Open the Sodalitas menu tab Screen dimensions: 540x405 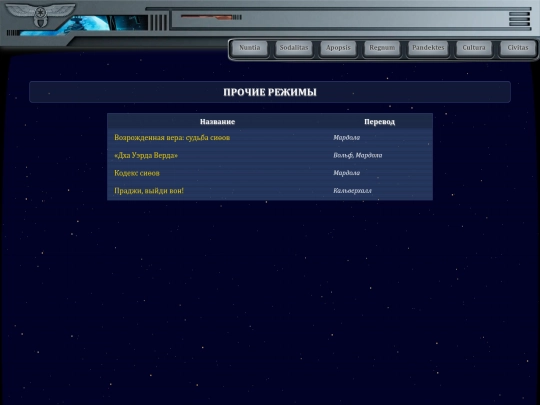click(294, 48)
